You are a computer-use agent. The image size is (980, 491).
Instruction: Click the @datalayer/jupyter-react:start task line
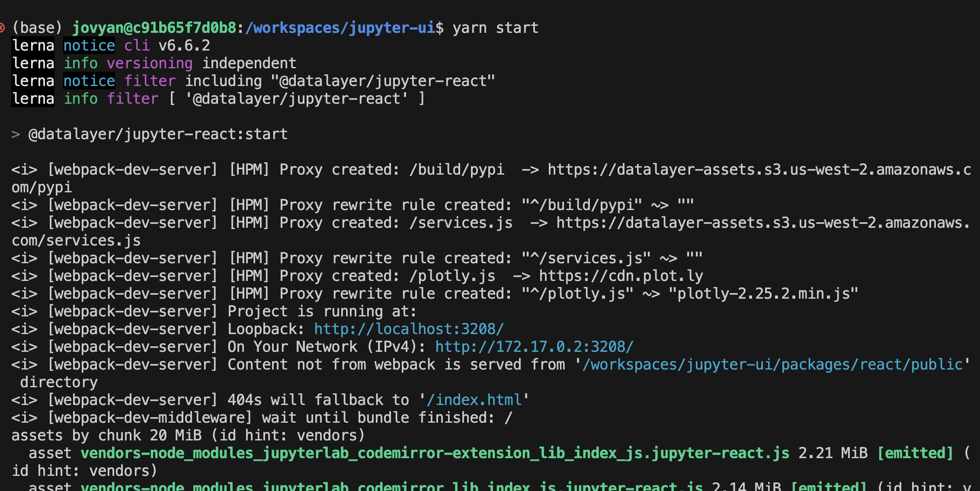point(157,134)
